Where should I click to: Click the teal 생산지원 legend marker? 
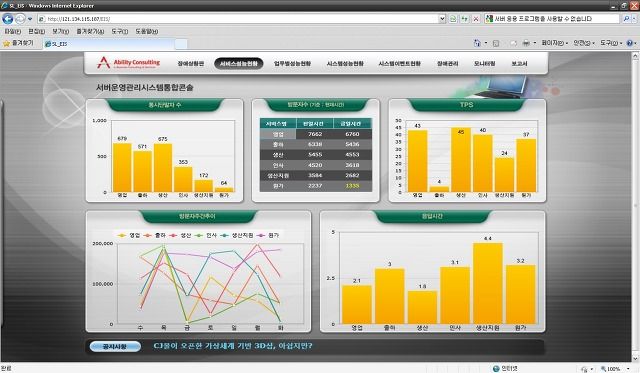tap(224, 235)
